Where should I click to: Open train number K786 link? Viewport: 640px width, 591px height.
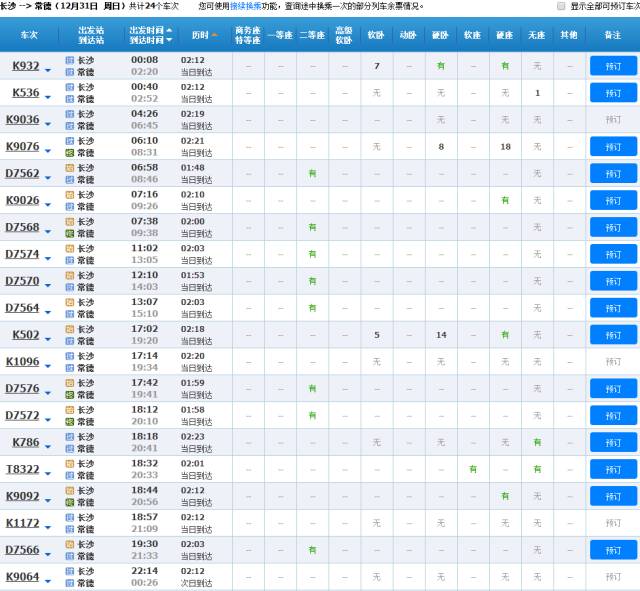tap(26, 442)
